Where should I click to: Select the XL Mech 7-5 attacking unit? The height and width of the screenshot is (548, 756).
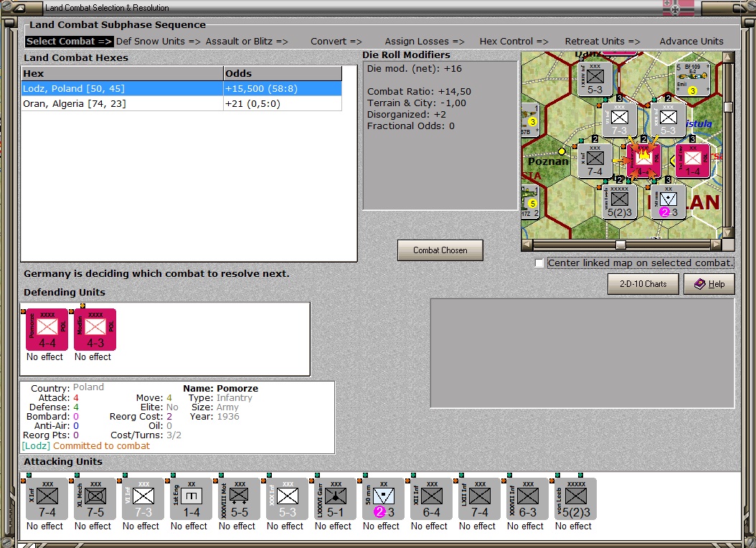point(95,499)
